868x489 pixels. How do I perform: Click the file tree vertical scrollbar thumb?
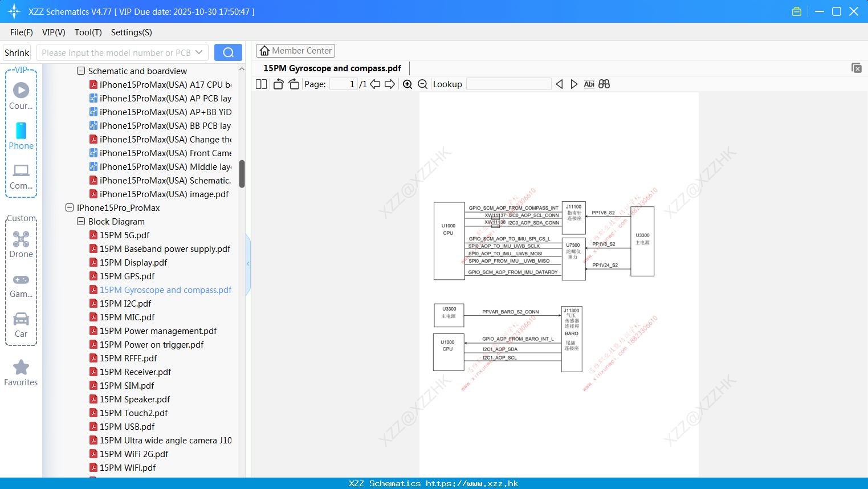(242, 174)
